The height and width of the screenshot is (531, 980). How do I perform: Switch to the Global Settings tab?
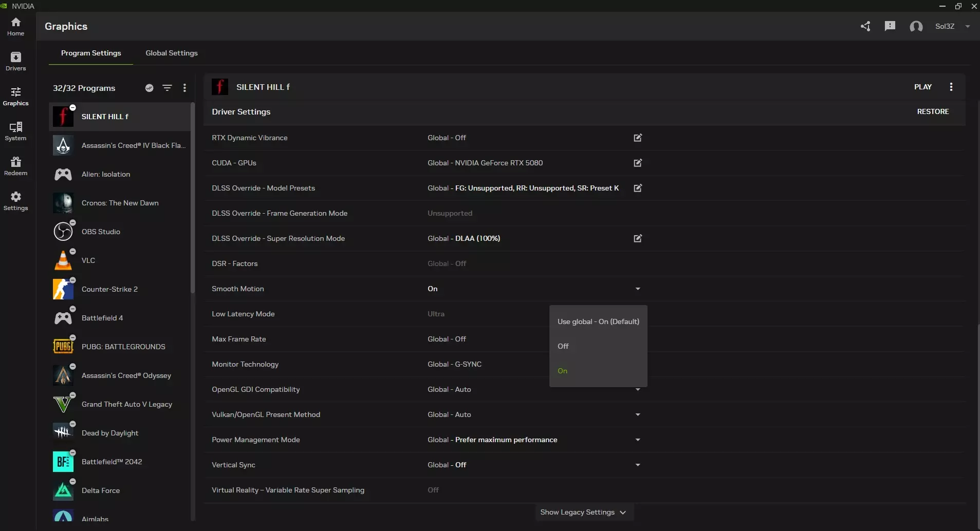tap(171, 53)
